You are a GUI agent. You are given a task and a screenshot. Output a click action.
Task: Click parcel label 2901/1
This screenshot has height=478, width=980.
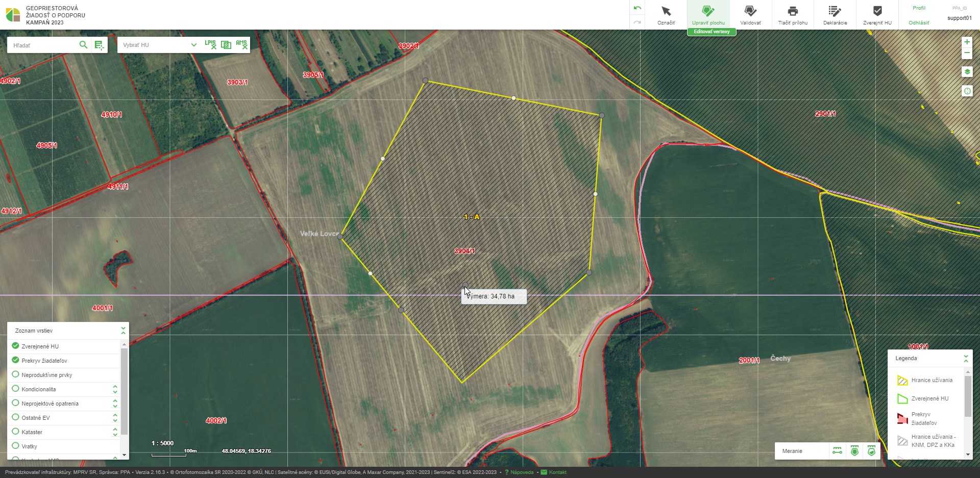(x=825, y=114)
